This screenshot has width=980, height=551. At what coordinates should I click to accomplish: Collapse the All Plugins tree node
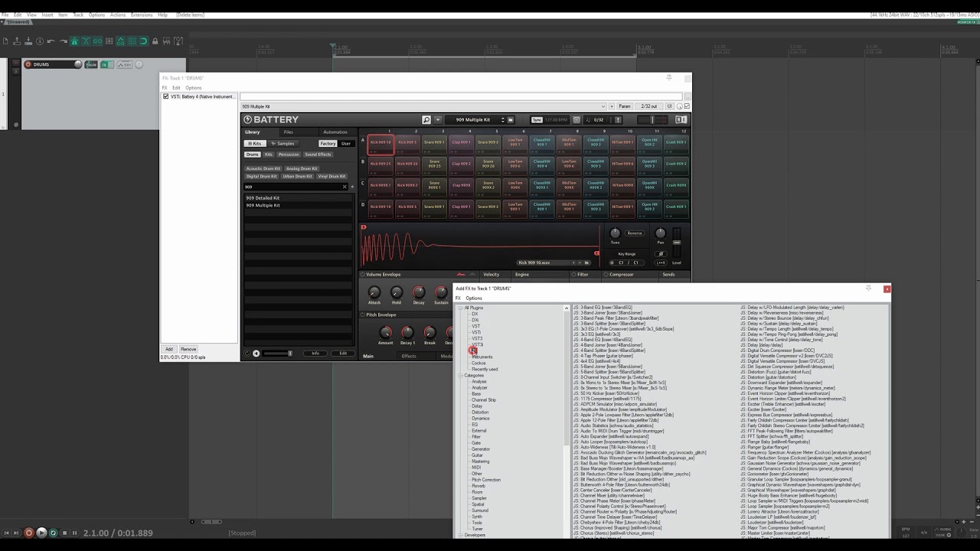pos(460,308)
